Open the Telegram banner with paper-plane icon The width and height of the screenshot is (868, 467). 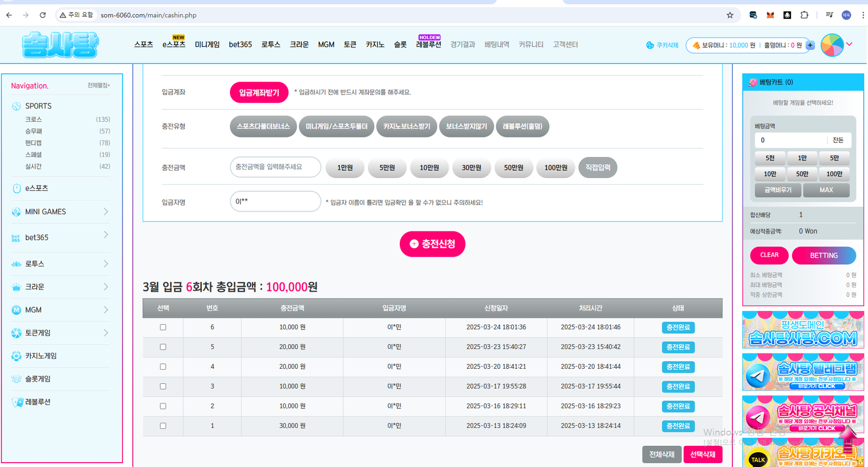click(758, 375)
